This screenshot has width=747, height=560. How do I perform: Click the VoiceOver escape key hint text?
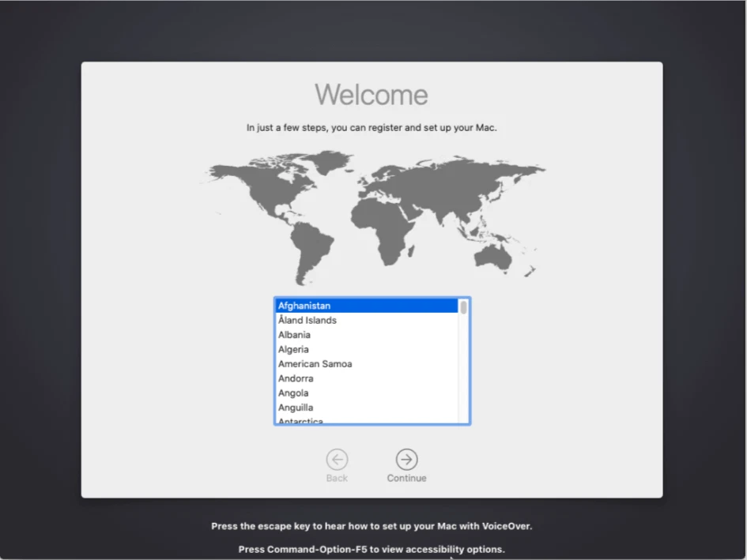coord(372,525)
